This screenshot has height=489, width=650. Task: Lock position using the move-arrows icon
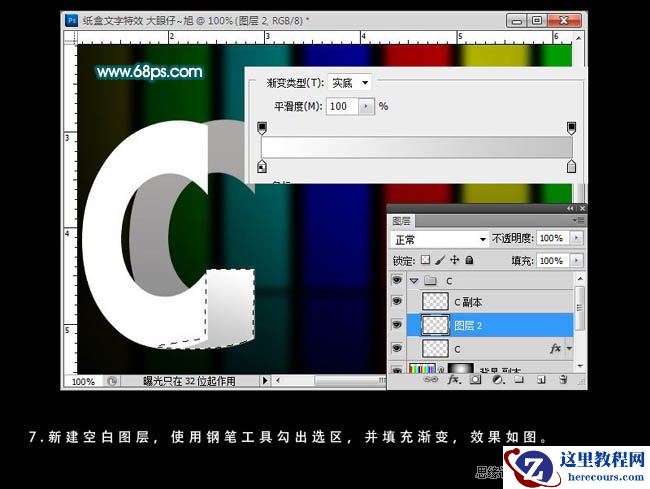pos(455,260)
